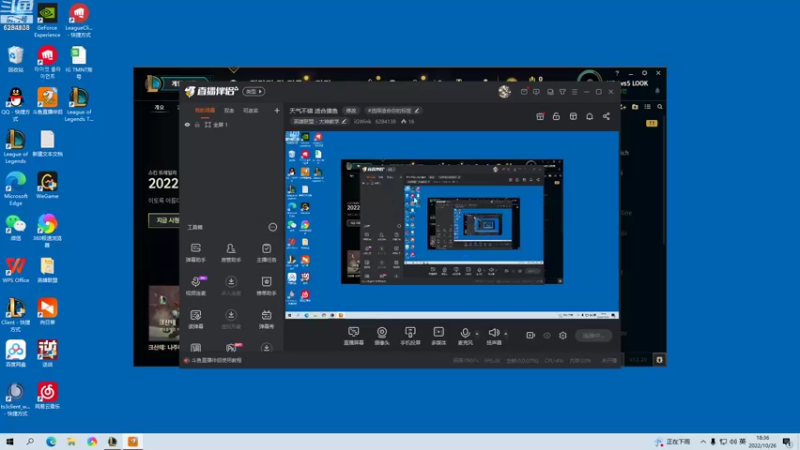Click the mode switch pill beside logo
Screen dimensions: 800x450
pos(254,91)
